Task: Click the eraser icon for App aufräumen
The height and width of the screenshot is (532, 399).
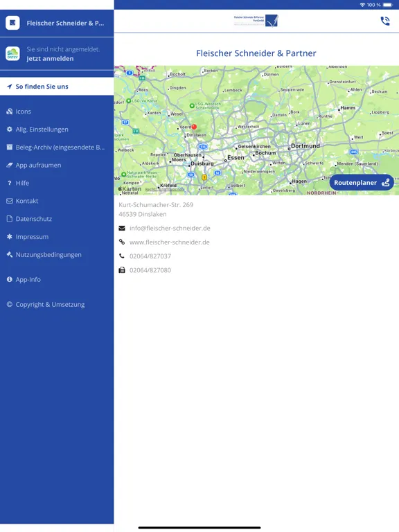Action: 10,166
